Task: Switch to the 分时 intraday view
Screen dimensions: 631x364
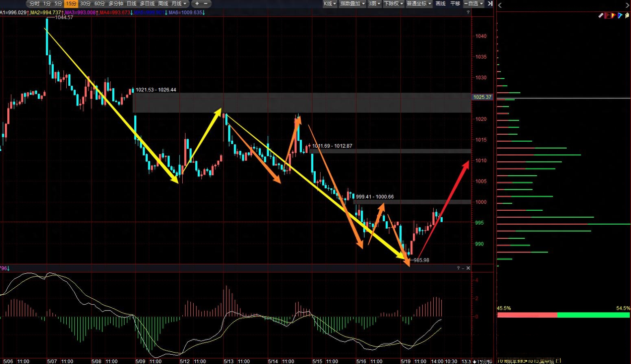Action: (34, 3)
